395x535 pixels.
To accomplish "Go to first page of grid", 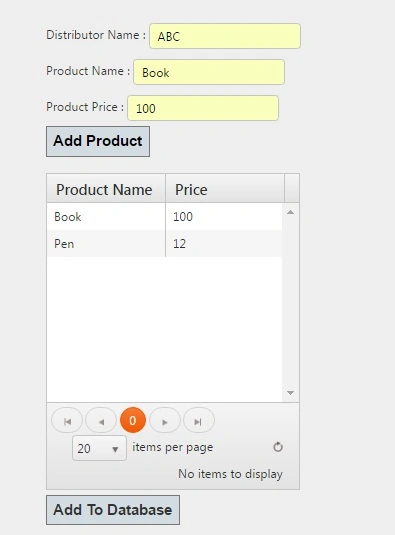I will pyautogui.click(x=67, y=420).
